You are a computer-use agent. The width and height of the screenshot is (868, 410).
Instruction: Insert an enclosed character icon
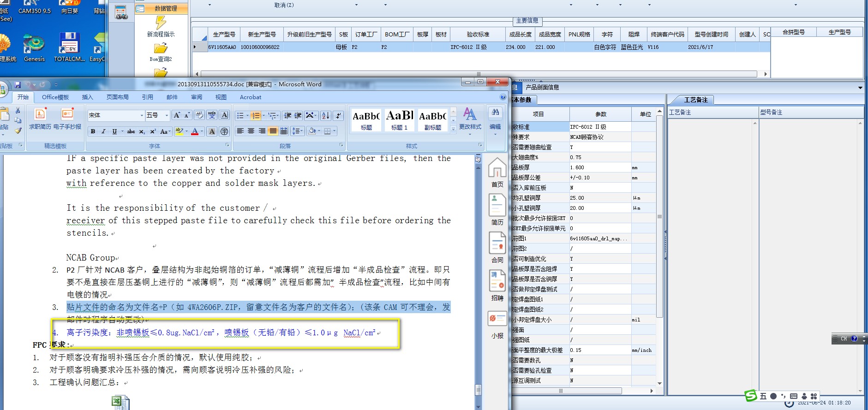click(x=224, y=131)
